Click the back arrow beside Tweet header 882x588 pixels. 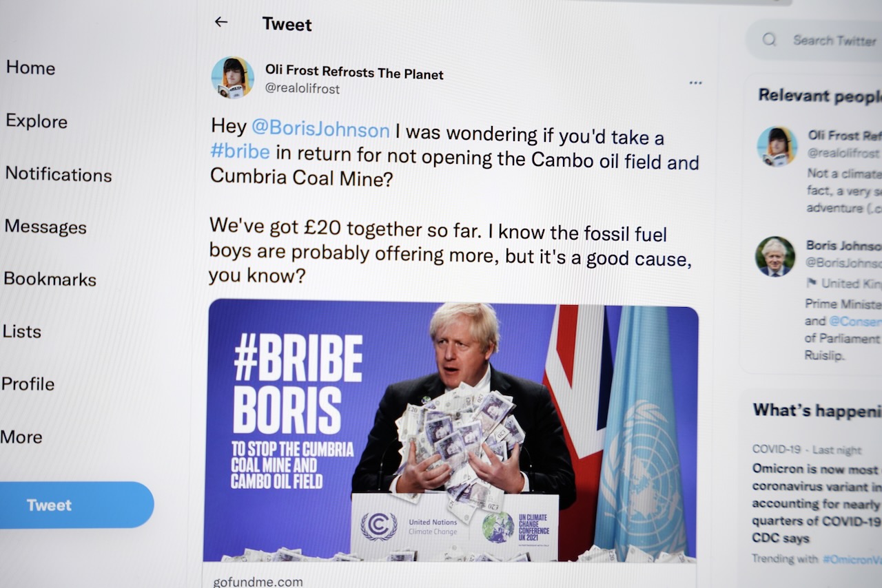pos(220,22)
